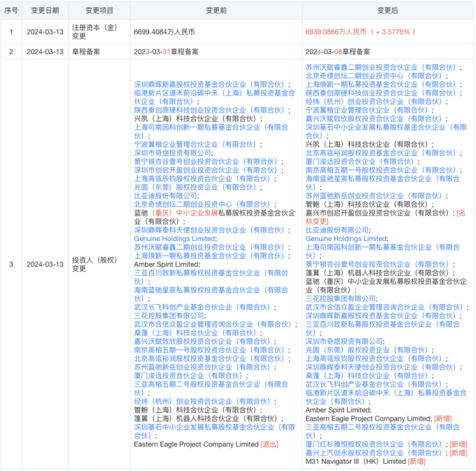Open 兆圆（东莞）股权投资企业 link in 变更后 column

coord(366,350)
